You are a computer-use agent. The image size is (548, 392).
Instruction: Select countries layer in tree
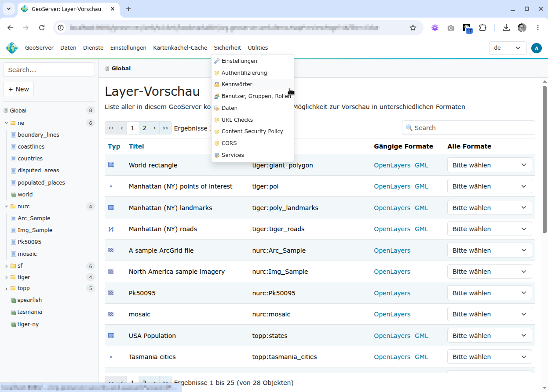click(x=30, y=159)
